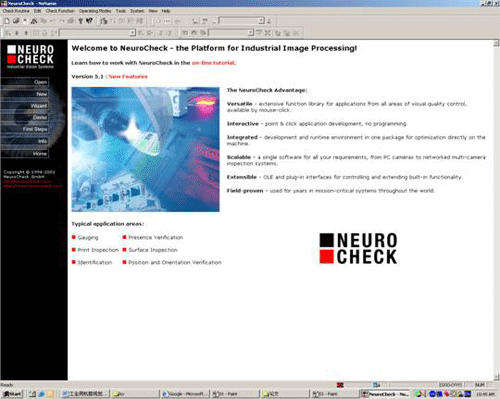
Task: Click the NeuroCheck logo in the sidebar
Action: [x=31, y=56]
